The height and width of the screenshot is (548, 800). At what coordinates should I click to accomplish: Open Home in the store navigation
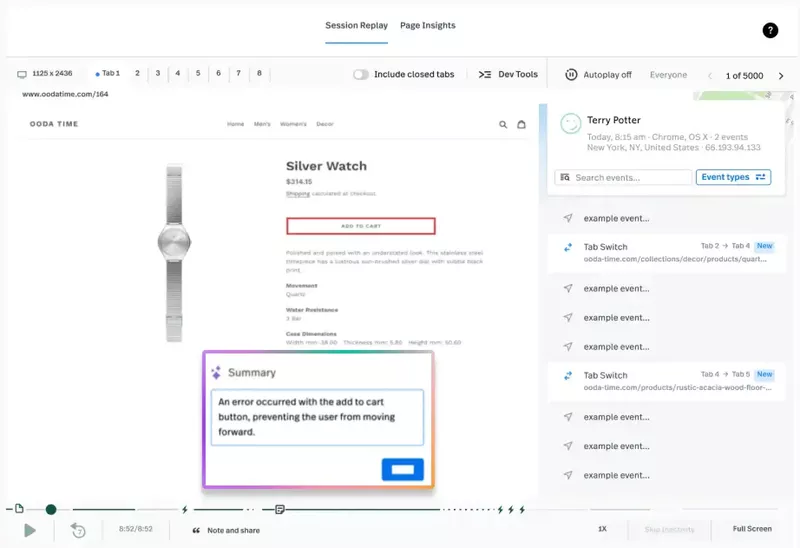pyautogui.click(x=235, y=124)
